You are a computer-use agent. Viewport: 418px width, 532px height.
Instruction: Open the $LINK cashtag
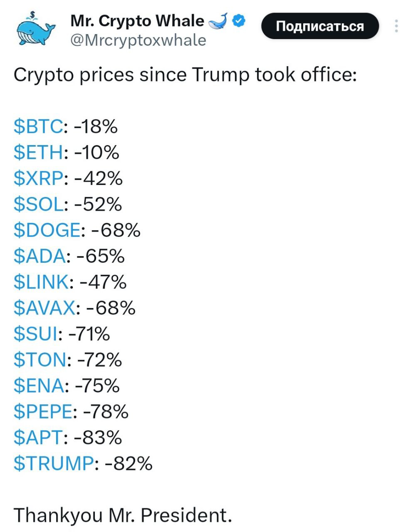click(x=42, y=282)
